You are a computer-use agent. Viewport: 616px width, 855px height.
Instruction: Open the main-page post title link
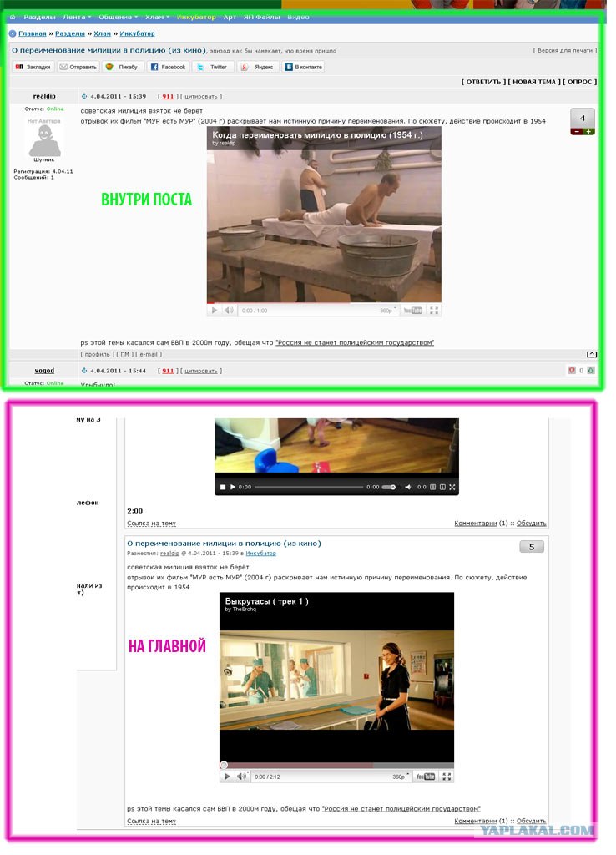[x=224, y=544]
